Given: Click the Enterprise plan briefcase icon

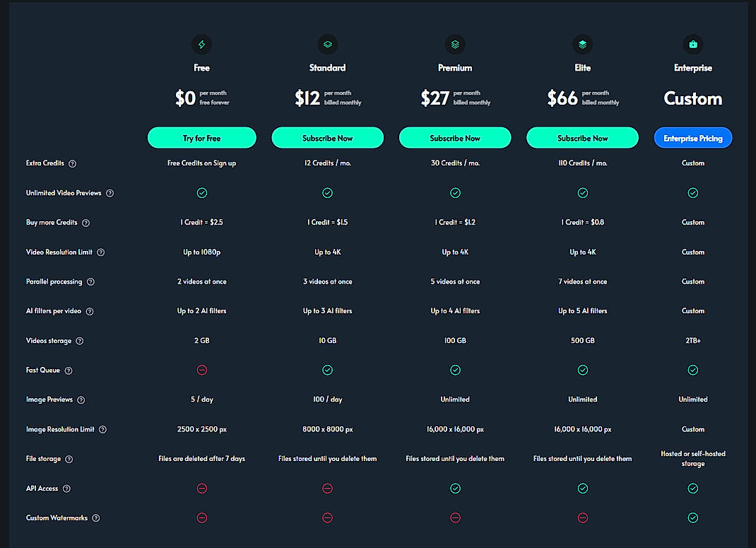Looking at the screenshot, I should [693, 45].
